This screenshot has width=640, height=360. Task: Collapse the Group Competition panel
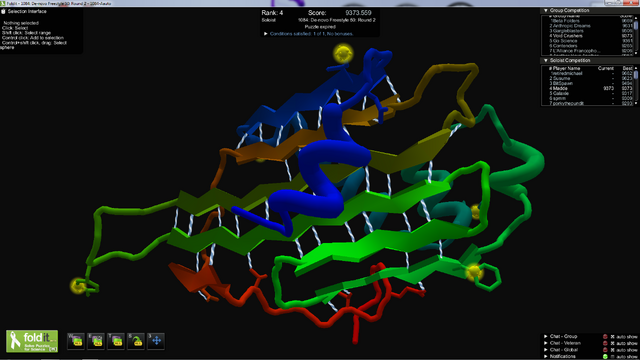coord(546,10)
